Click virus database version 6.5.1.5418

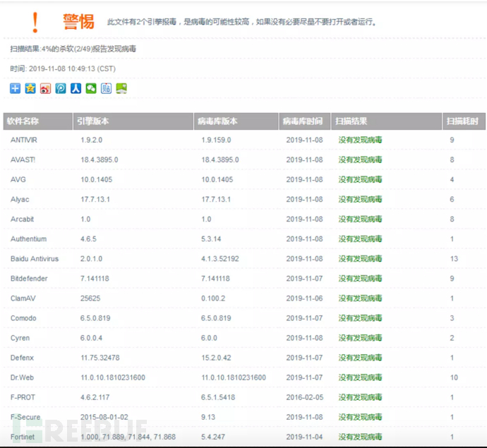[218, 397]
